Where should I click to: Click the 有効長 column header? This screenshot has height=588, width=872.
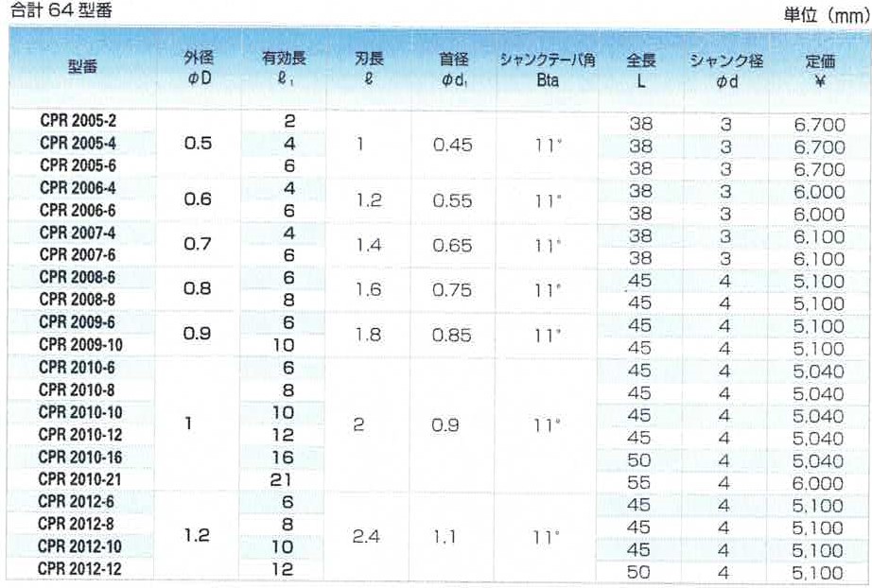coord(284,69)
